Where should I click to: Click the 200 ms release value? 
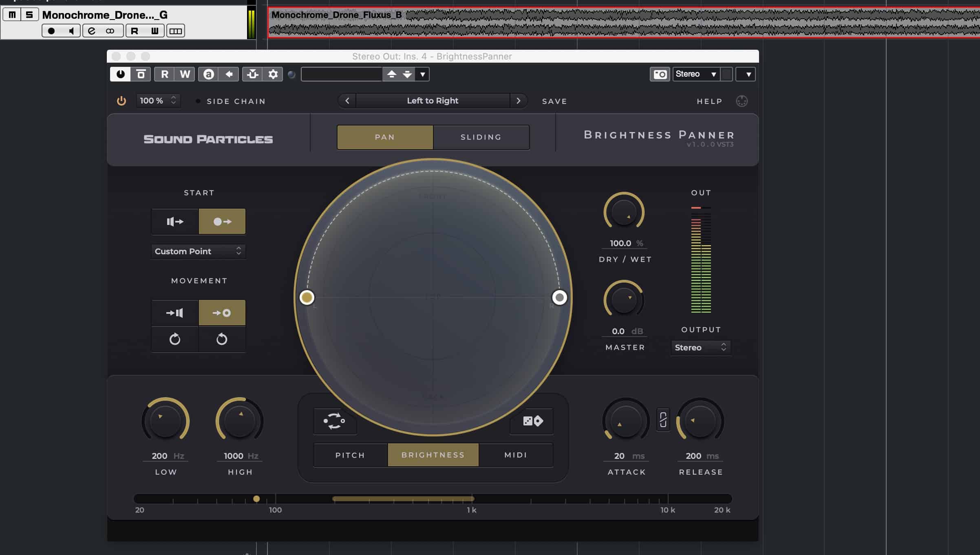tap(700, 456)
